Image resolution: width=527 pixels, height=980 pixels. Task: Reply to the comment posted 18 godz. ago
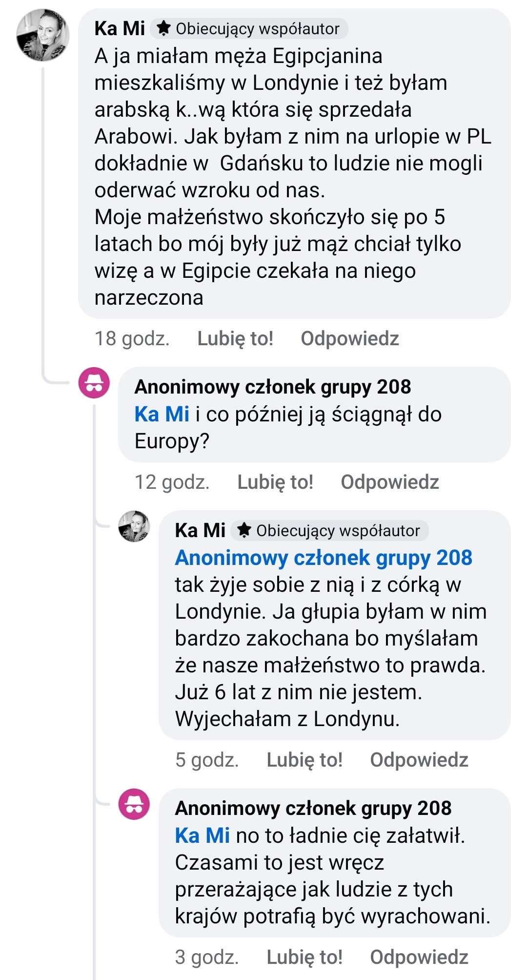[350, 338]
